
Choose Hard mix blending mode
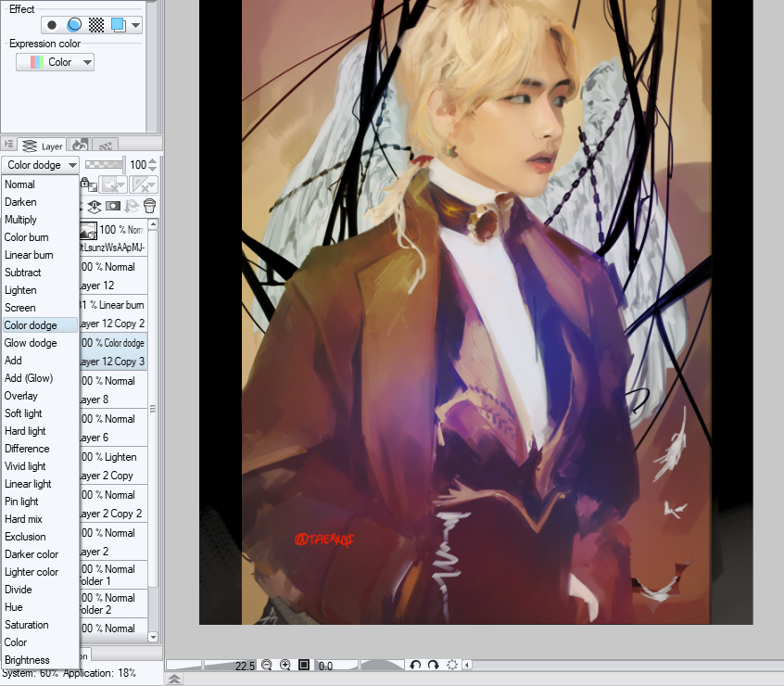(41, 519)
